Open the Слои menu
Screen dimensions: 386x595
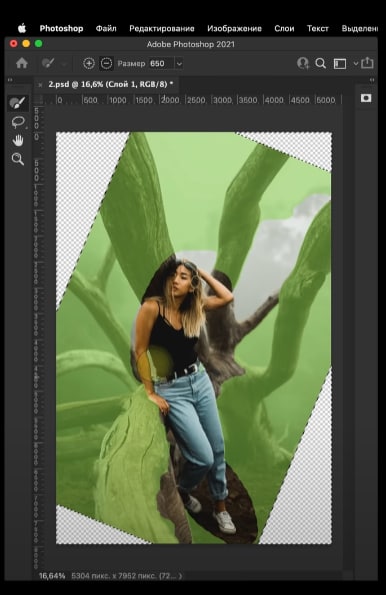[x=284, y=28]
